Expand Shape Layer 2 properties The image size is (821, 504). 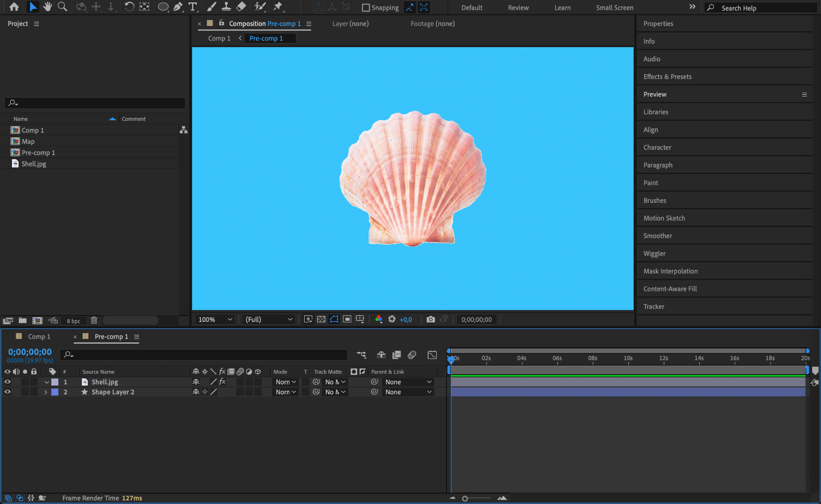[x=46, y=392]
